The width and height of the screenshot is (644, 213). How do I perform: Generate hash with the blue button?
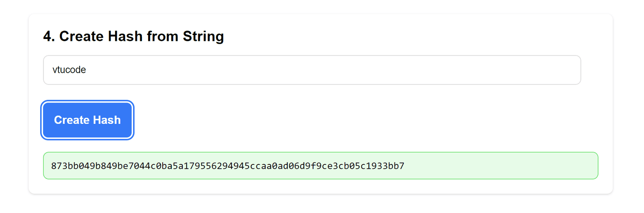(87, 120)
